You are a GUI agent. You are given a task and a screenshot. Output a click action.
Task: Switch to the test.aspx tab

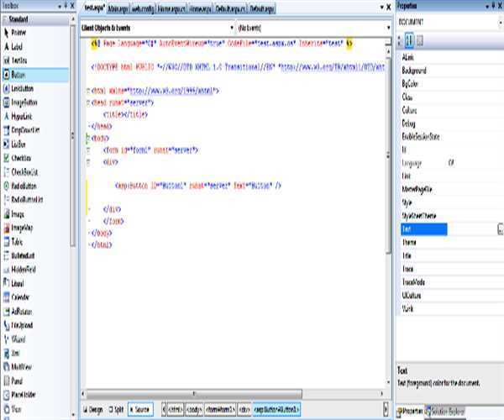point(94,8)
